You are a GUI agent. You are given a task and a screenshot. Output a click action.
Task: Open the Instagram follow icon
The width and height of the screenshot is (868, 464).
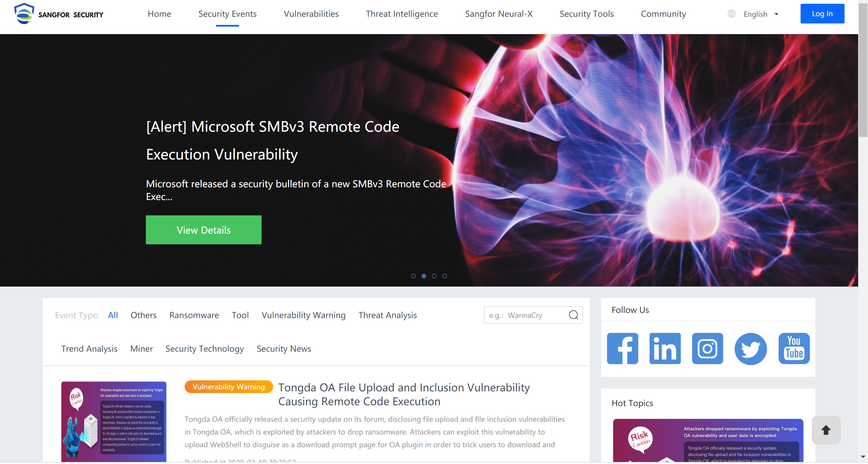[x=707, y=348]
